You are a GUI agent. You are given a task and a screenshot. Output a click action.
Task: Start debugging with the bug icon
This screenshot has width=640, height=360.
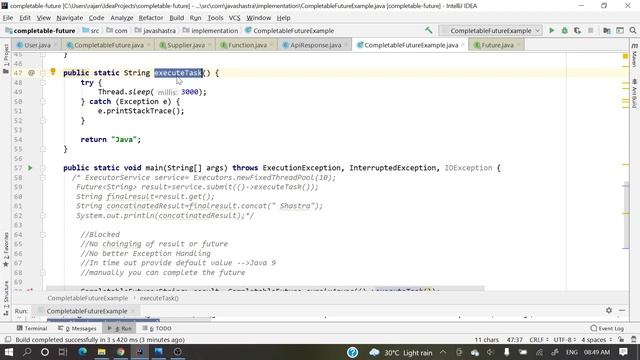(x=564, y=30)
